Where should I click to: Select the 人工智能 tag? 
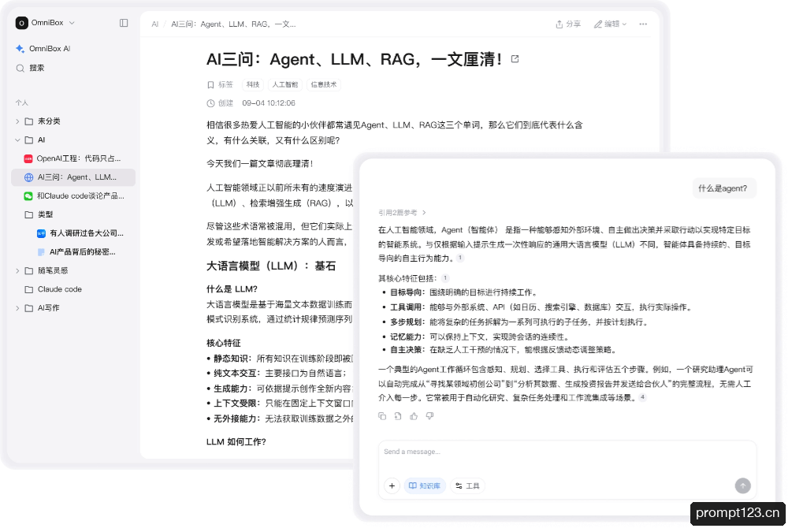click(x=284, y=85)
